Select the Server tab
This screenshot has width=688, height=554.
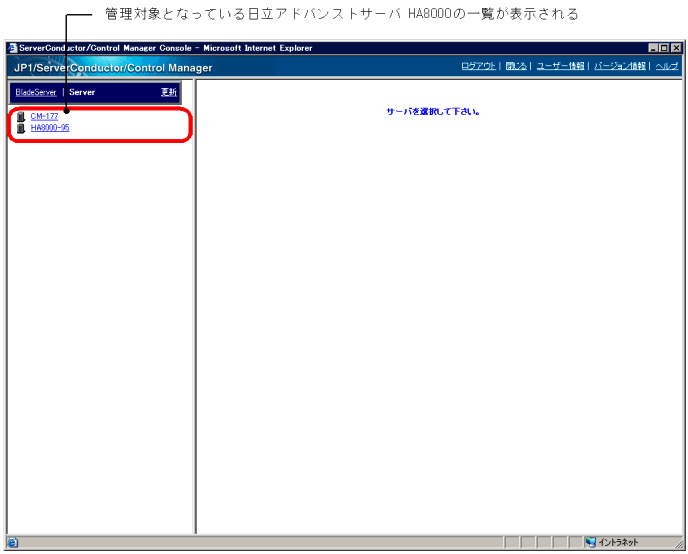coord(82,92)
